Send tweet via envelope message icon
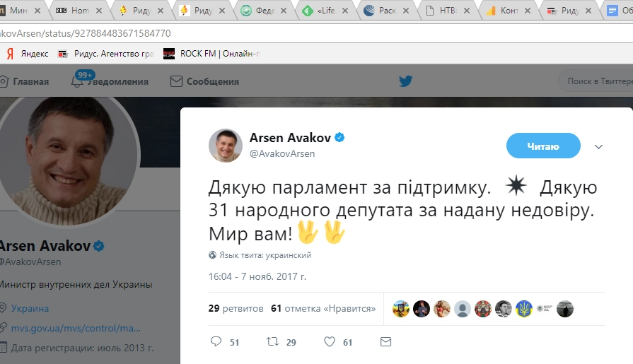 pyautogui.click(x=385, y=342)
